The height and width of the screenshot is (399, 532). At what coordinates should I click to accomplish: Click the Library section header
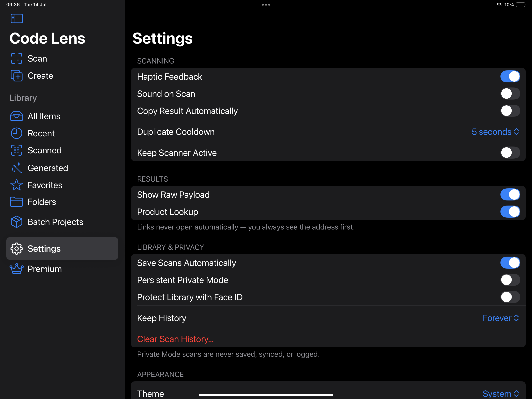pos(23,98)
